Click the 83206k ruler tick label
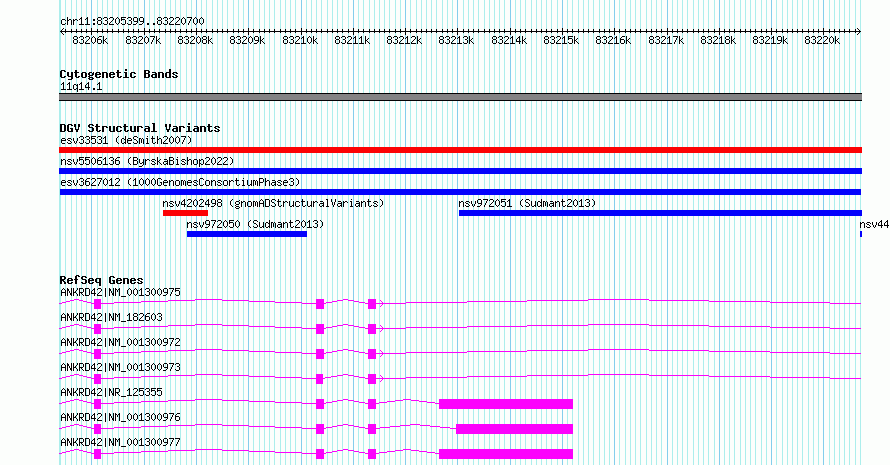Viewport: 890px width, 465px height. click(90, 40)
